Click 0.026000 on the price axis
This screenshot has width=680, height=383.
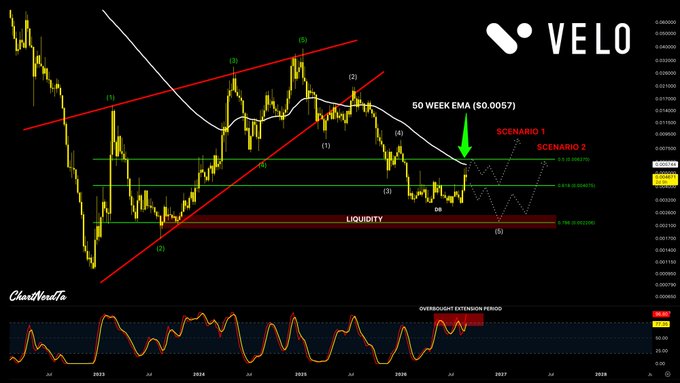665,73
